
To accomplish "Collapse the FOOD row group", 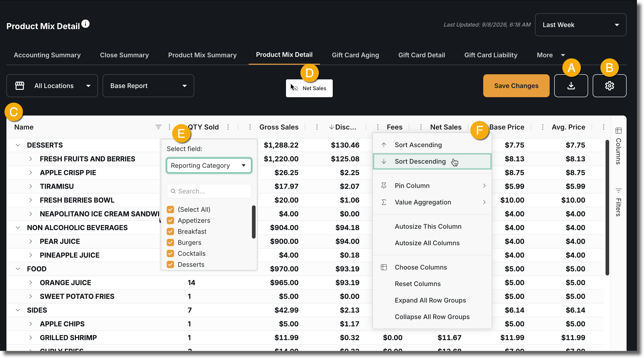I will [x=18, y=269].
